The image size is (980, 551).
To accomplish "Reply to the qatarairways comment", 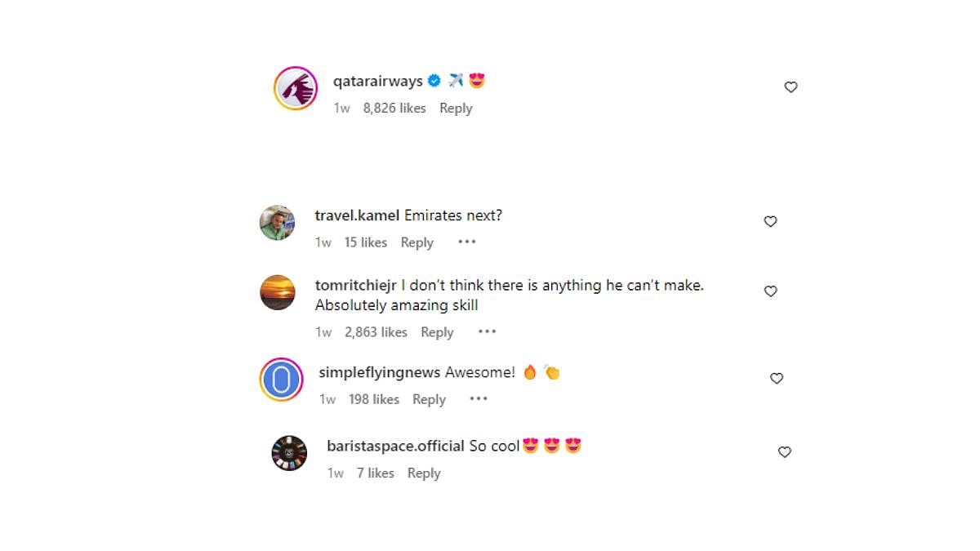I will click(x=456, y=109).
